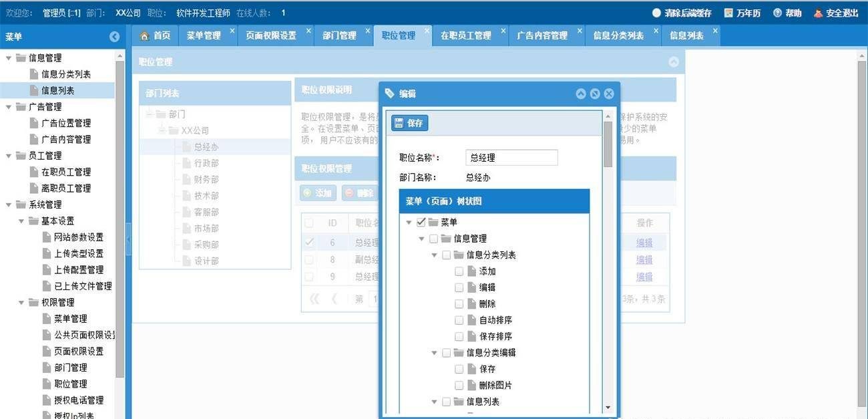868x419 pixels.
Task: Close the 部门管理 tab with its X
Action: tap(368, 31)
